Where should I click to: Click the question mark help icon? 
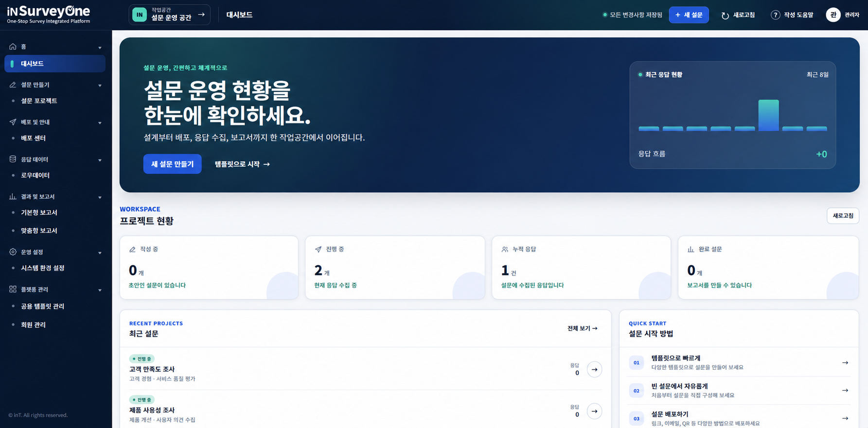coord(776,15)
